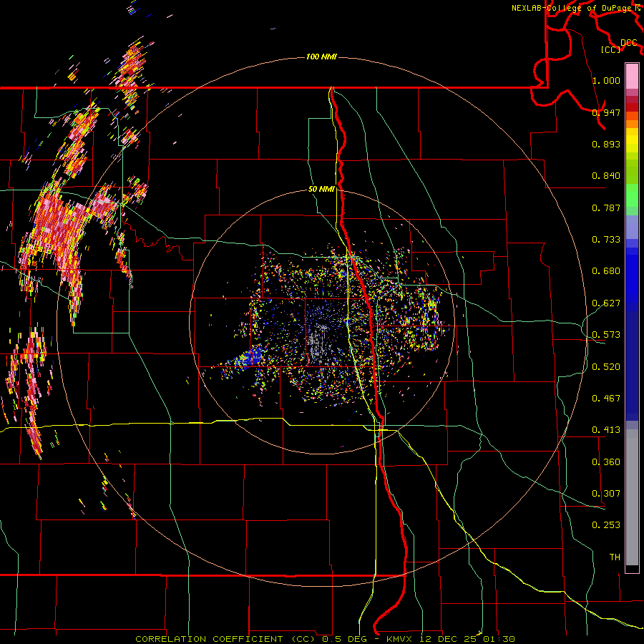
Task: Click the 1.000 value on the color scale
Action: (606, 80)
